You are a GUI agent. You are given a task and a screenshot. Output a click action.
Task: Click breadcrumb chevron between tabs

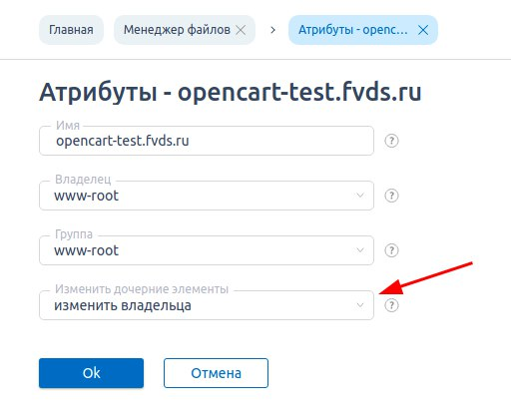pyautogui.click(x=272, y=30)
